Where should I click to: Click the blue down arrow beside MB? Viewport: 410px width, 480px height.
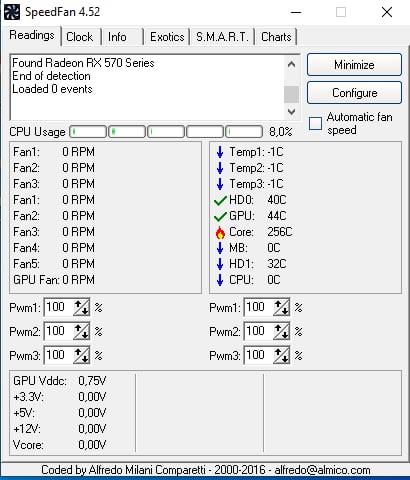pos(220,248)
